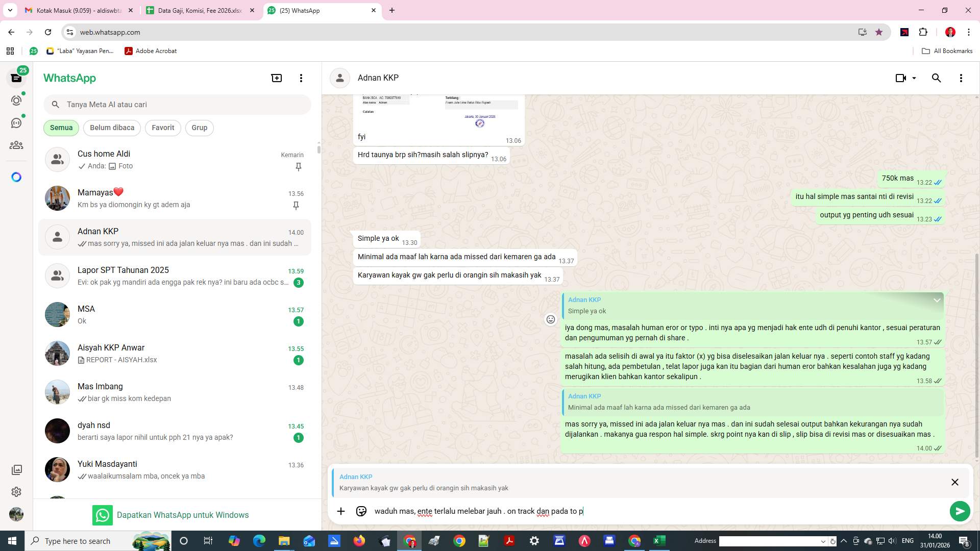Open video call options dropdown arrow
This screenshot has width=980, height=551.
click(x=913, y=78)
